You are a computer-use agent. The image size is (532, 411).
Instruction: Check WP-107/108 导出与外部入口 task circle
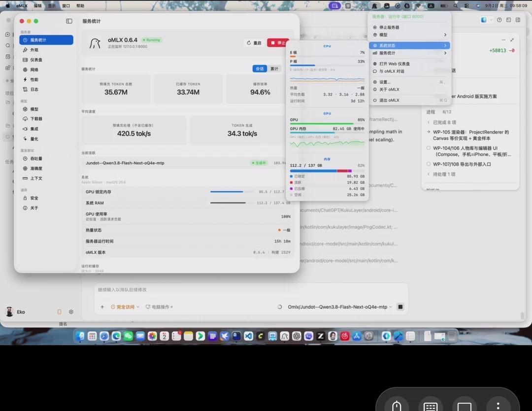click(x=429, y=164)
